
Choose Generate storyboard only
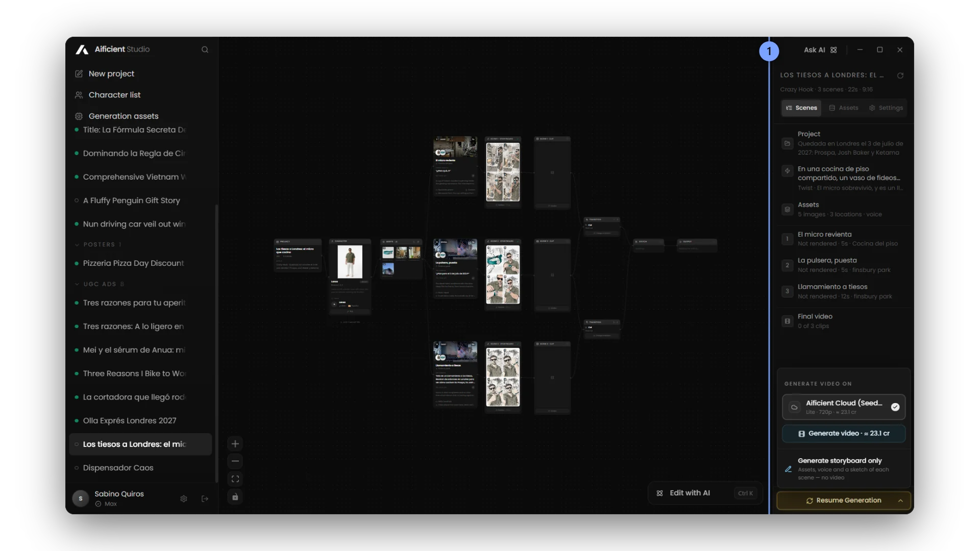844,468
